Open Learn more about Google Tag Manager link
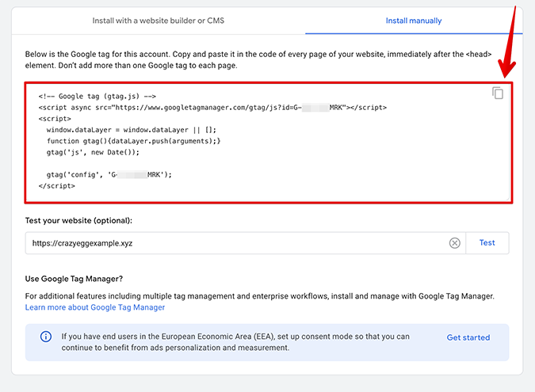Image resolution: width=535 pixels, height=392 pixels. 95,307
